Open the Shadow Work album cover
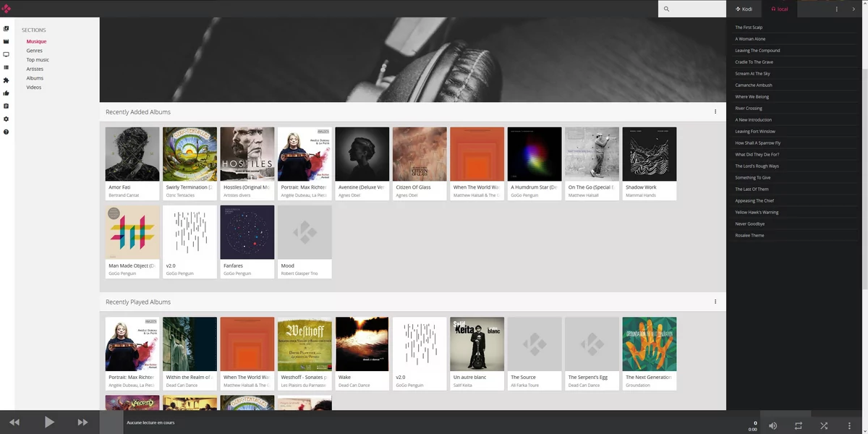The width and height of the screenshot is (868, 434). click(650, 154)
